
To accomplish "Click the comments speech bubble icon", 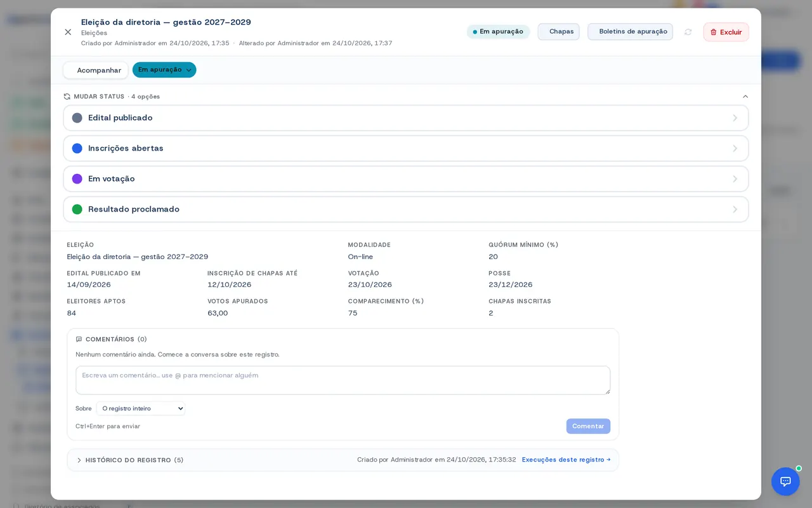I will (x=79, y=339).
